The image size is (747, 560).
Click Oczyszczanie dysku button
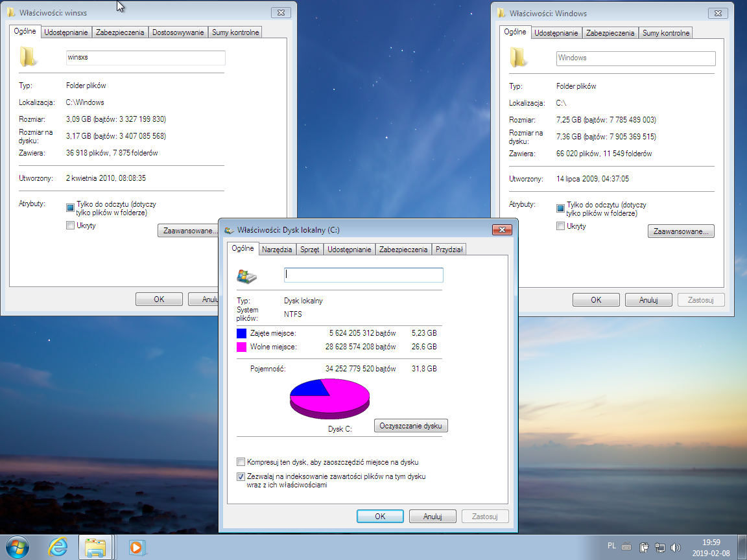410,425
